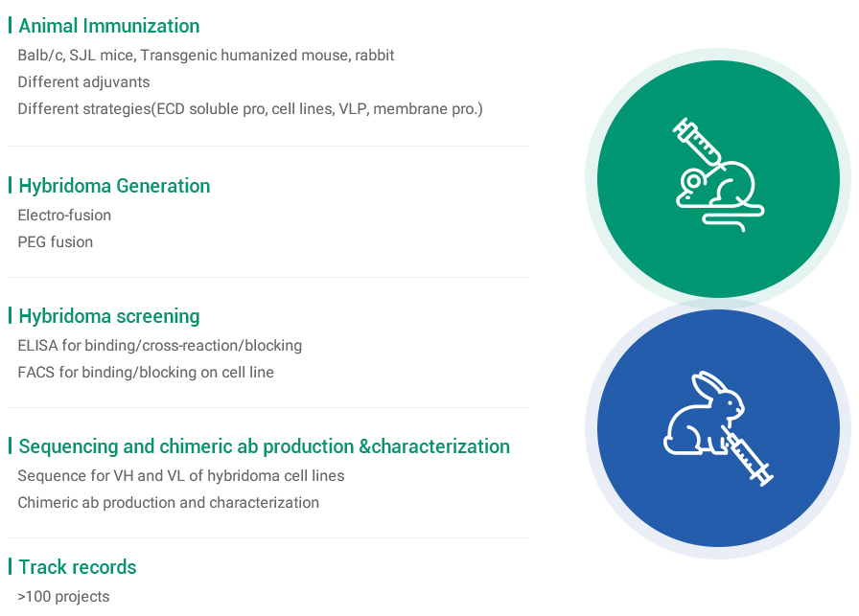The height and width of the screenshot is (616, 859).
Task: Click FACS for binding/blocking on cell line
Action: 146,373
